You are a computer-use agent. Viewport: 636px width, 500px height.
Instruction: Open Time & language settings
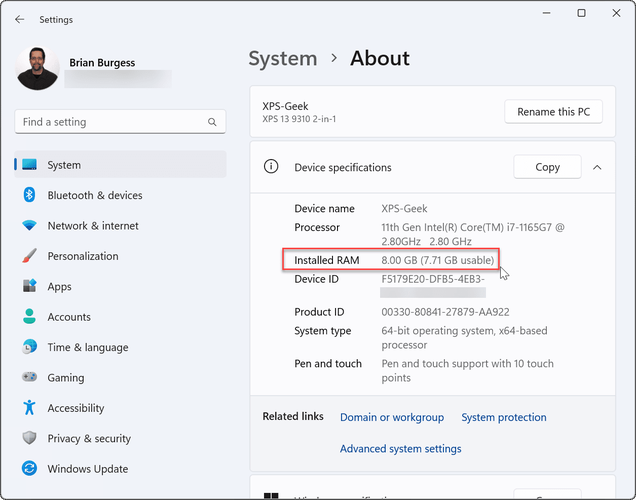pyautogui.click(x=120, y=347)
